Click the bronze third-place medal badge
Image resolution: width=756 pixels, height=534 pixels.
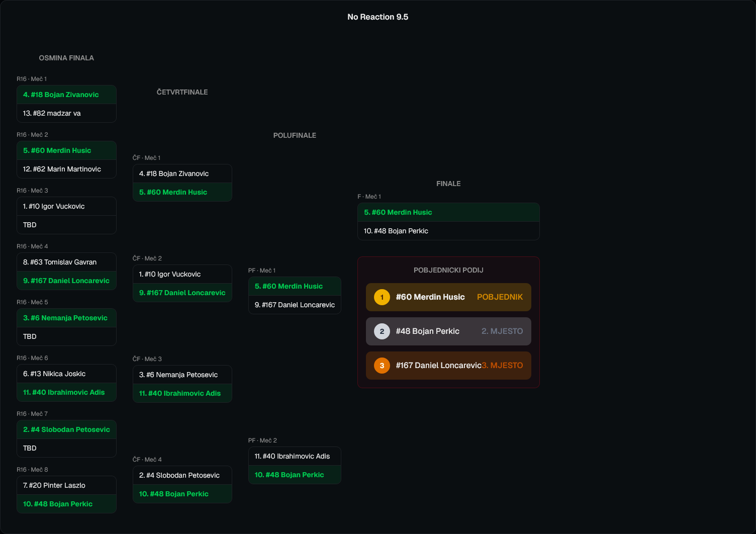(382, 366)
